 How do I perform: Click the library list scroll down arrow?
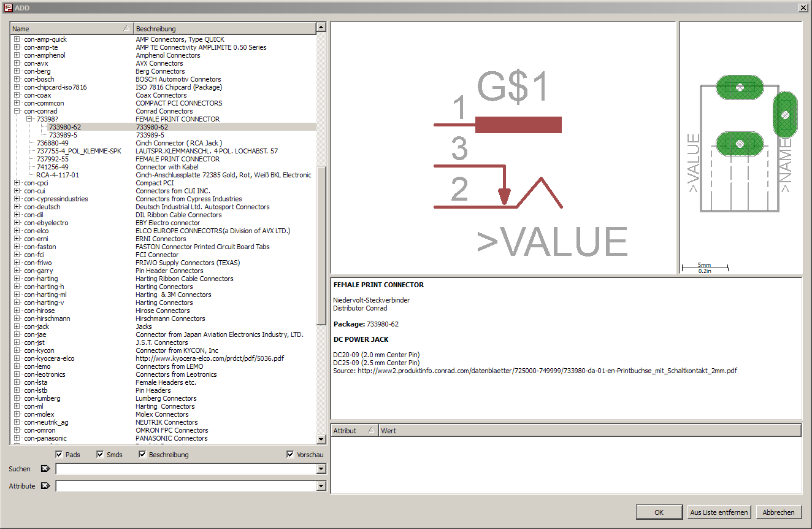click(321, 439)
